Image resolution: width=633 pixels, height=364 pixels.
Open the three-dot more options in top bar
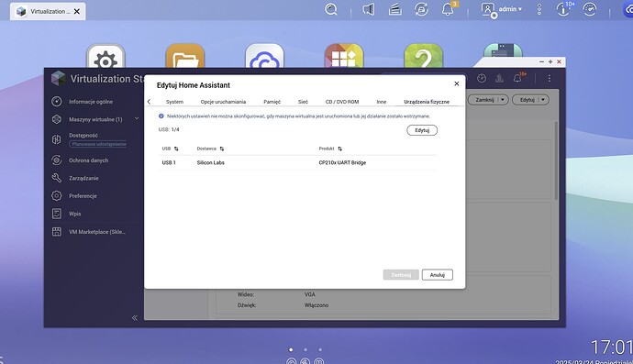539,9
